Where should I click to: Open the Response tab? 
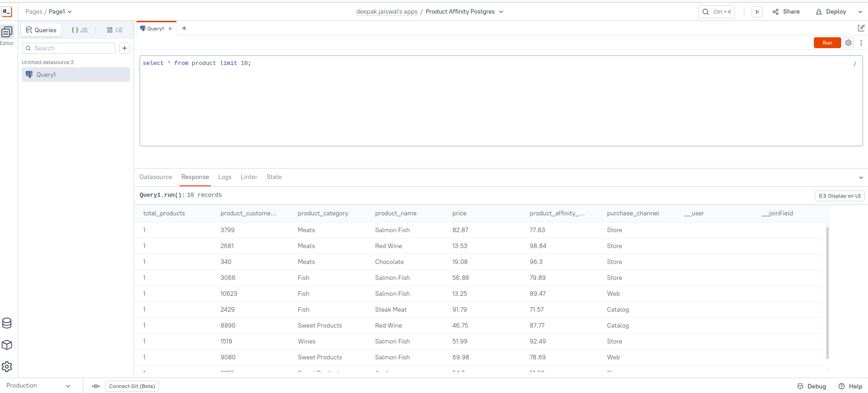(x=195, y=177)
